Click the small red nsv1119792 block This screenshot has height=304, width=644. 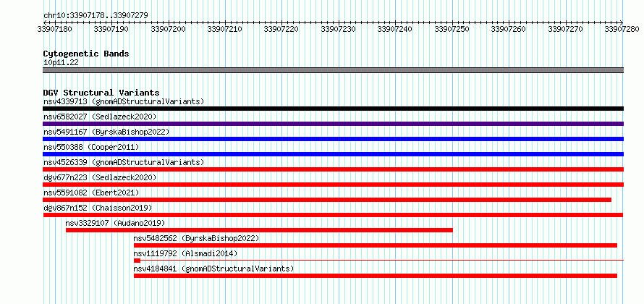pyautogui.click(x=137, y=261)
